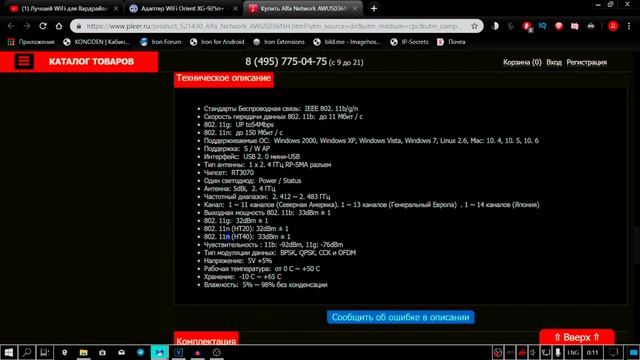
Task: Open Task View on the taskbar
Action: point(44,352)
